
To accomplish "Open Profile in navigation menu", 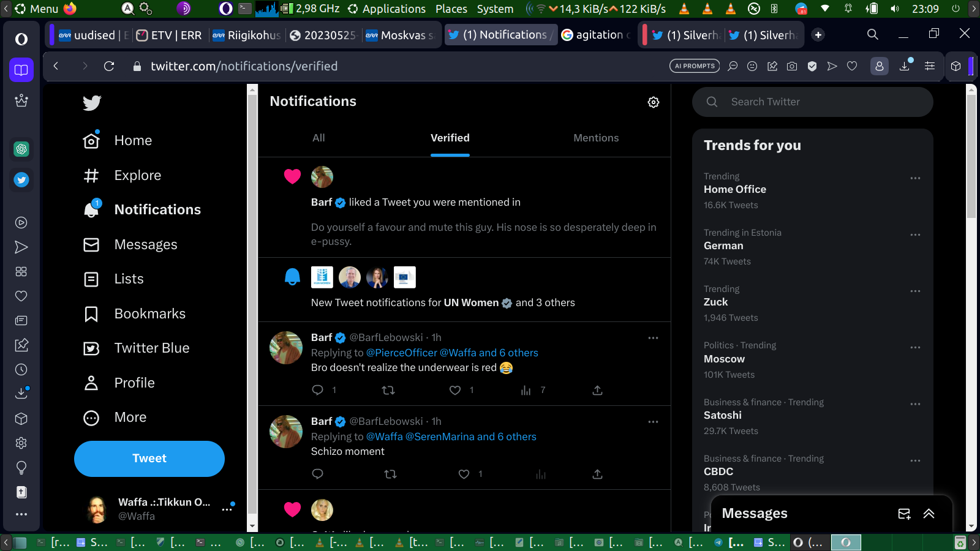I will [x=119, y=383].
